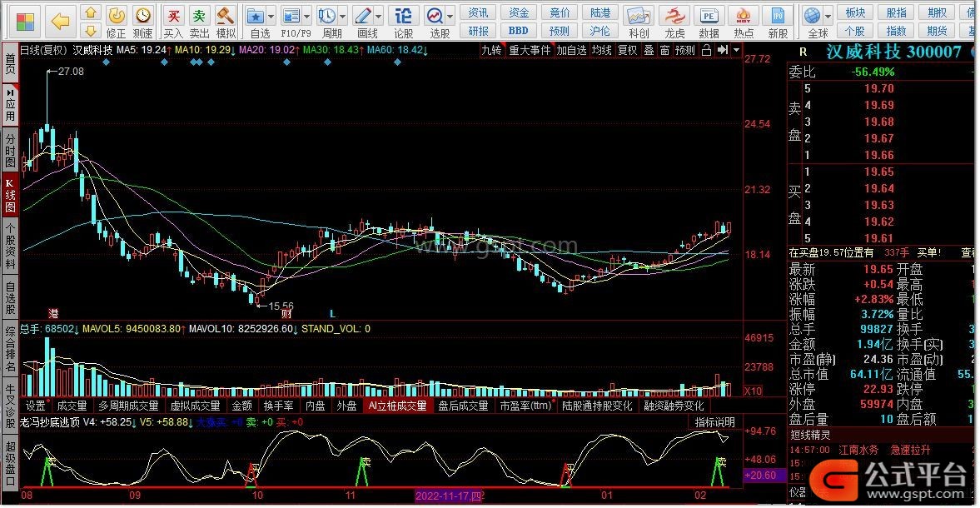The width and height of the screenshot is (980, 508).
Task: Click the 汉威科技 300007 stock title
Action: tap(893, 52)
